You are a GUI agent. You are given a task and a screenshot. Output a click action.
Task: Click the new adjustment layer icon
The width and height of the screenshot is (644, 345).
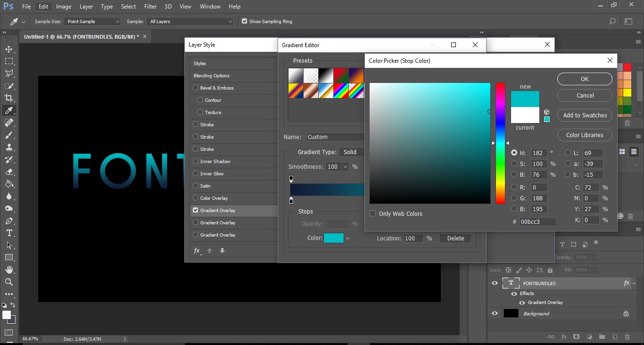point(589,337)
